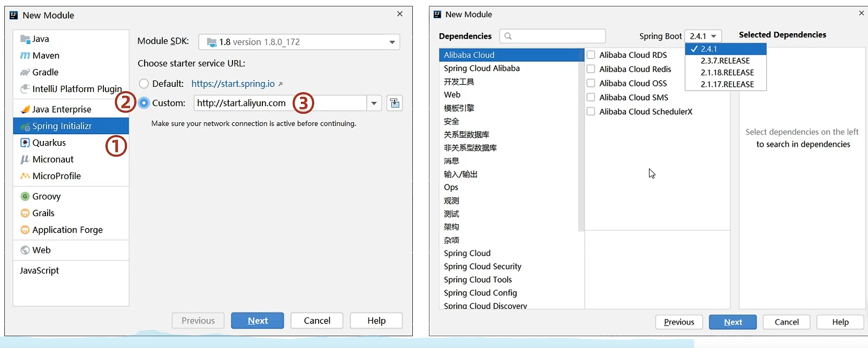Click the custom URL input field
Viewport: 868px width, 348px height.
(x=280, y=103)
